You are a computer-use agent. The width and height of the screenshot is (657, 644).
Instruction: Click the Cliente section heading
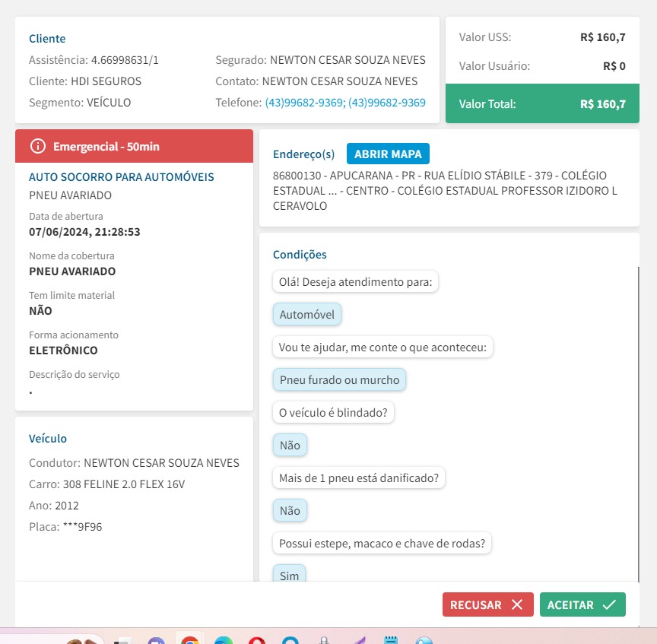pos(47,39)
